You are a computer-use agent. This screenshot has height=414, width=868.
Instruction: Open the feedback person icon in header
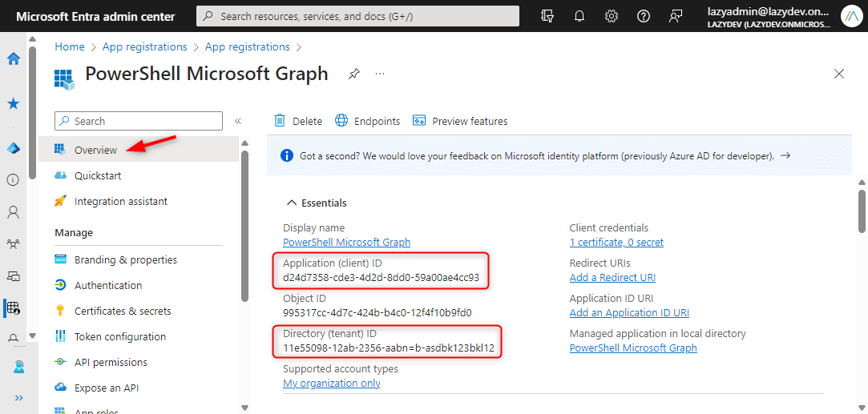coord(676,16)
